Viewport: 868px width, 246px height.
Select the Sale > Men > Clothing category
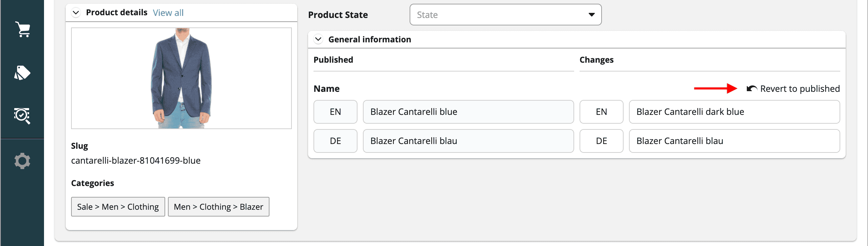[118, 207]
